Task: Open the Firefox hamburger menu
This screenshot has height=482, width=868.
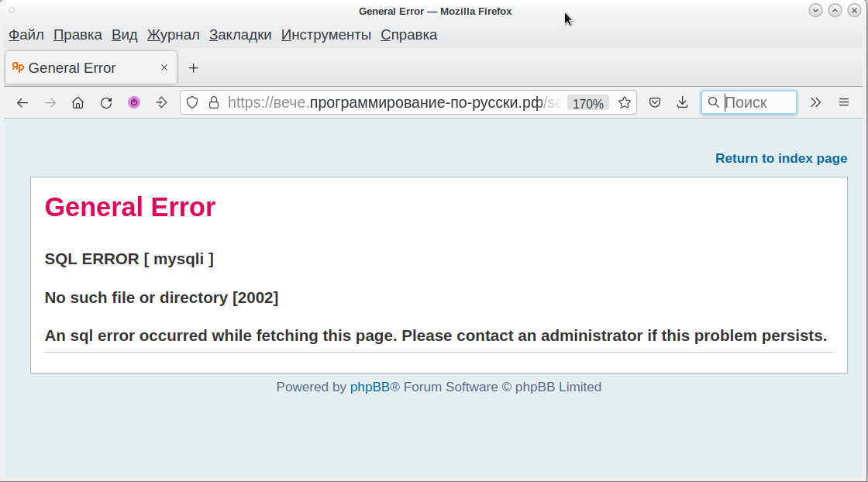Action: pyautogui.click(x=844, y=102)
